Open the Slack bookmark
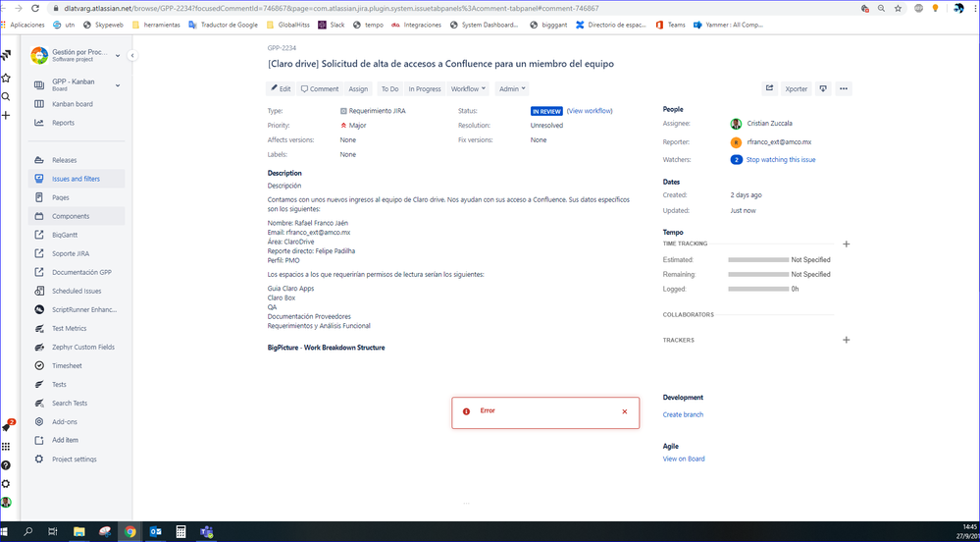 click(332, 25)
